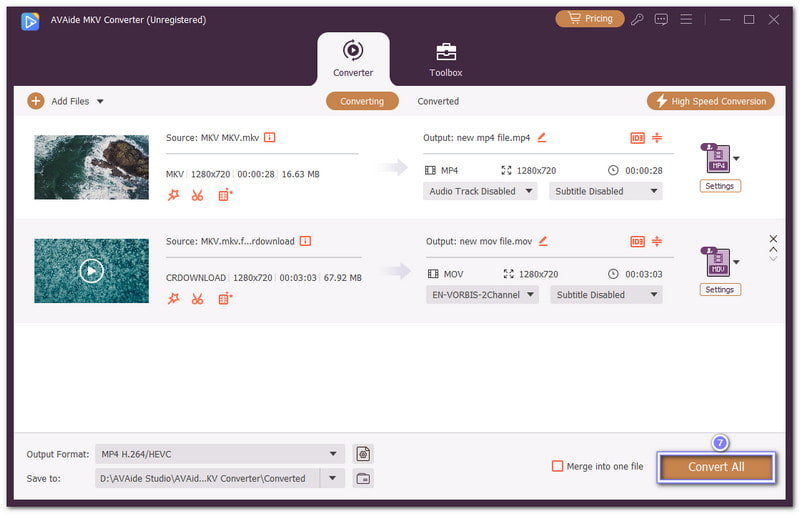Click compress icon for new mov file
The width and height of the screenshot is (800, 514).
(657, 241)
